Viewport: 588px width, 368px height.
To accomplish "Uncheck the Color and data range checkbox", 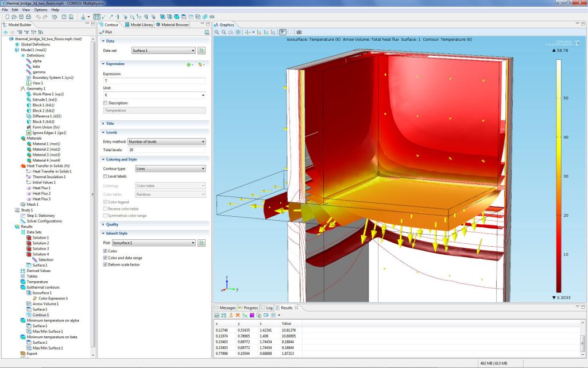I will point(106,257).
